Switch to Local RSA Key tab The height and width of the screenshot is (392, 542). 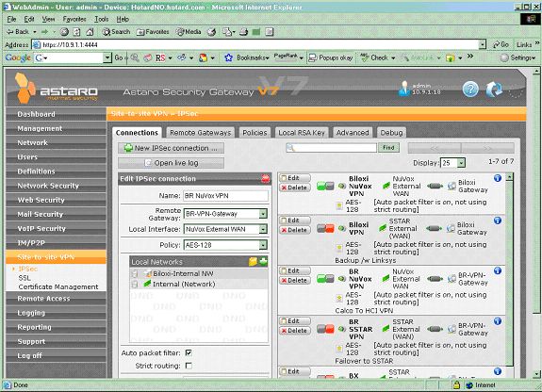coord(302,133)
